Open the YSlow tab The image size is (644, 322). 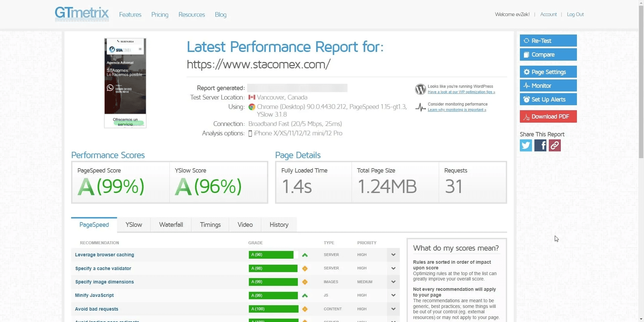pos(133,225)
